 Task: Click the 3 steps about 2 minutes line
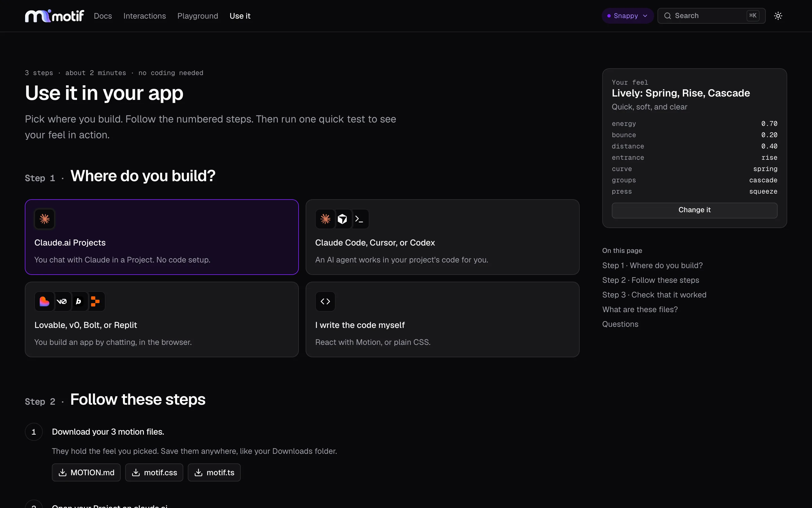(114, 73)
